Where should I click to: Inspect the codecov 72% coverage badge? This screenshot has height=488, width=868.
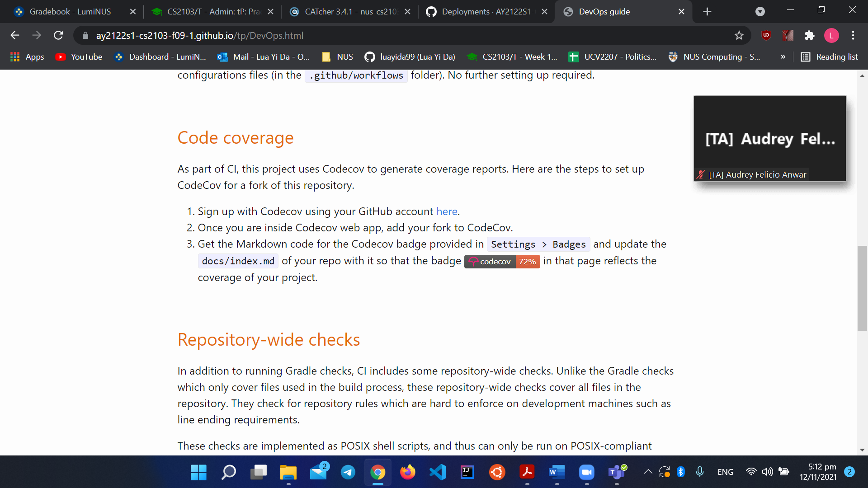pos(502,261)
